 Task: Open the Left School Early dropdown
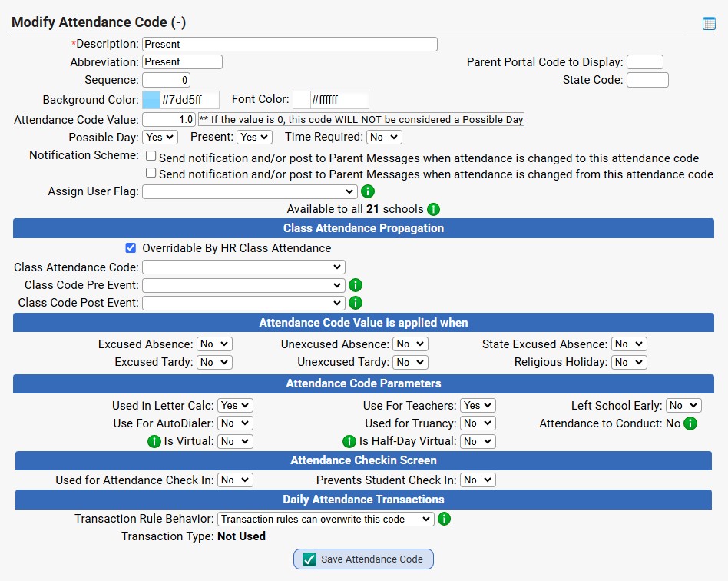(x=683, y=405)
